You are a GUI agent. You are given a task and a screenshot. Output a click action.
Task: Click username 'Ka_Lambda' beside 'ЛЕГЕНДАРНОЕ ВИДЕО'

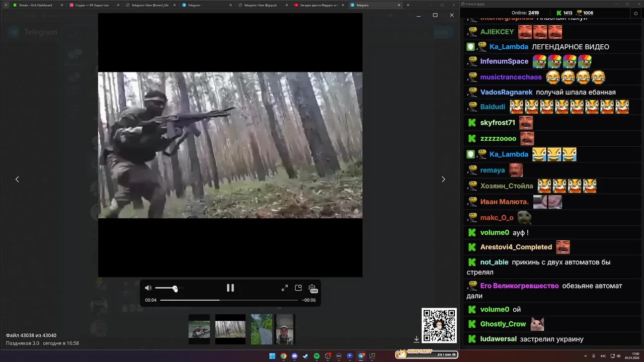509,47
